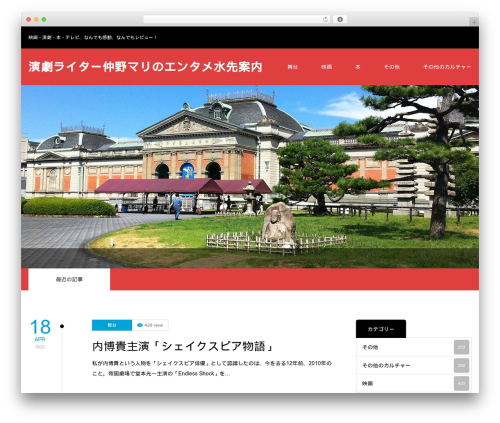Click the macOS yellow minimize button
Viewport: 500px width, 423px height.
tap(36, 19)
